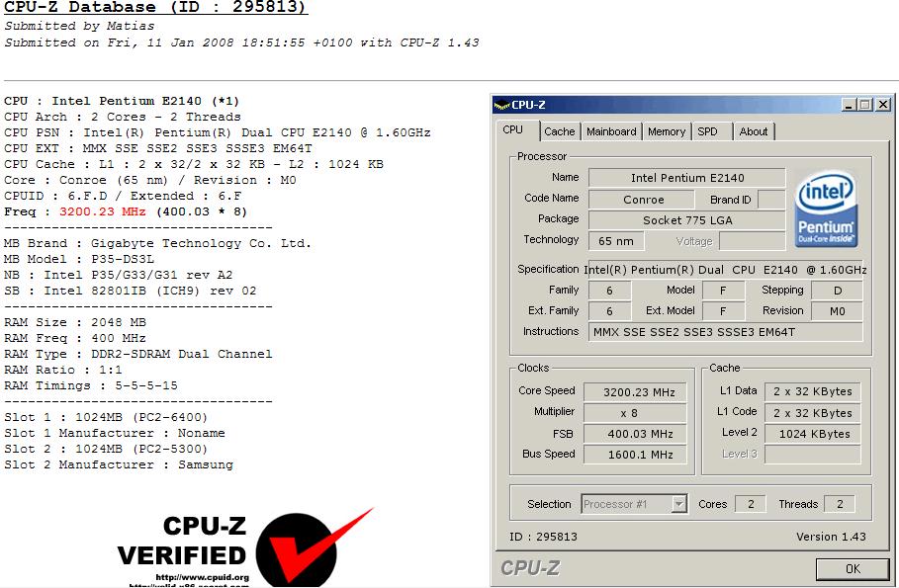Close the CPU-Z window
899x588 pixels.
tap(883, 105)
